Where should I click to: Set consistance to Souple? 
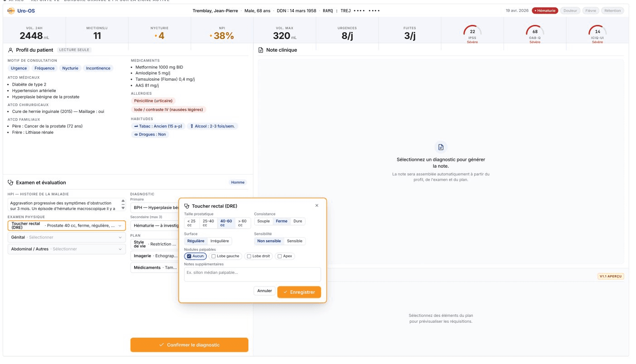pyautogui.click(x=263, y=221)
